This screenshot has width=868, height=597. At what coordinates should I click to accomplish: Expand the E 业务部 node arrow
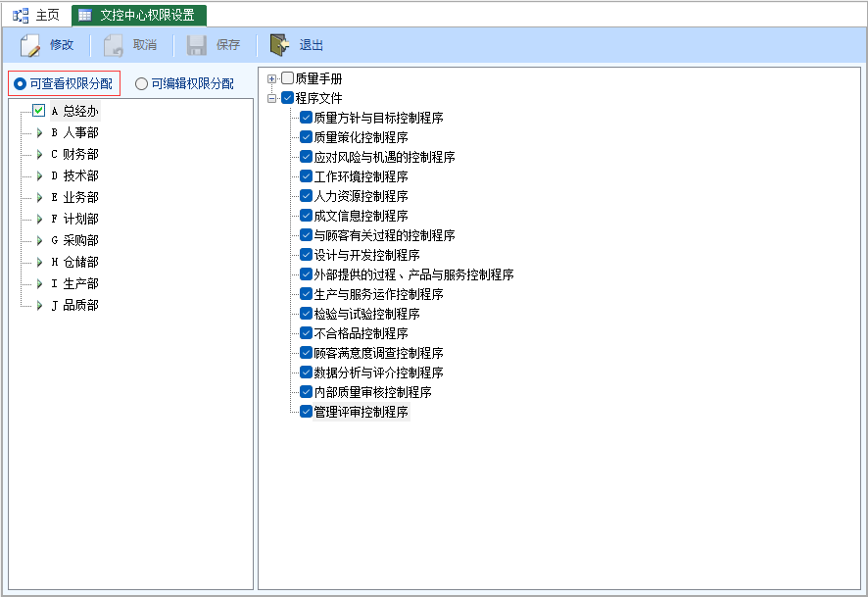[x=39, y=197]
